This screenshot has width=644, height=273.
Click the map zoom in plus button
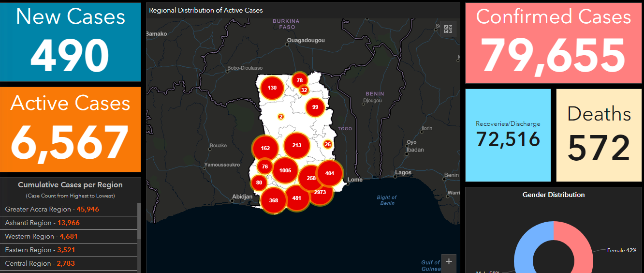449,261
